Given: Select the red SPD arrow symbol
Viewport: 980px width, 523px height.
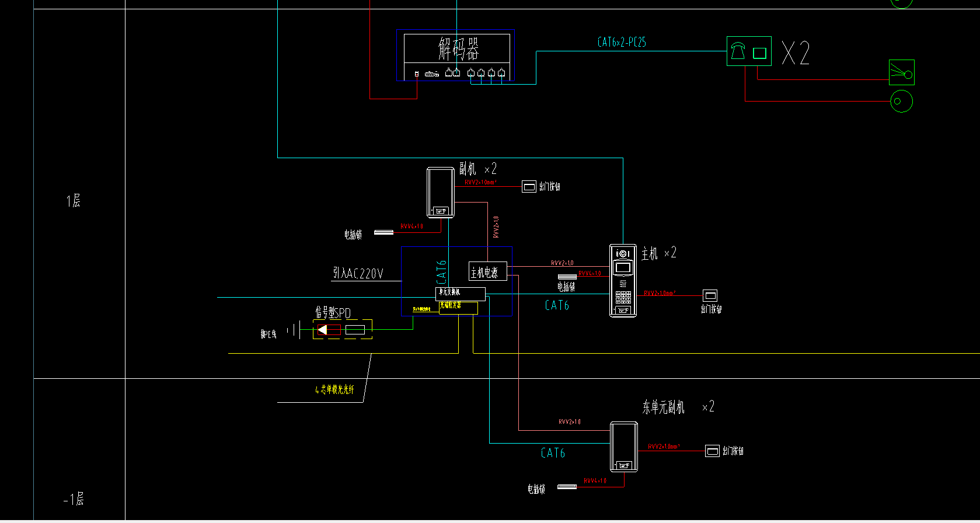Looking at the screenshot, I should pyautogui.click(x=329, y=330).
